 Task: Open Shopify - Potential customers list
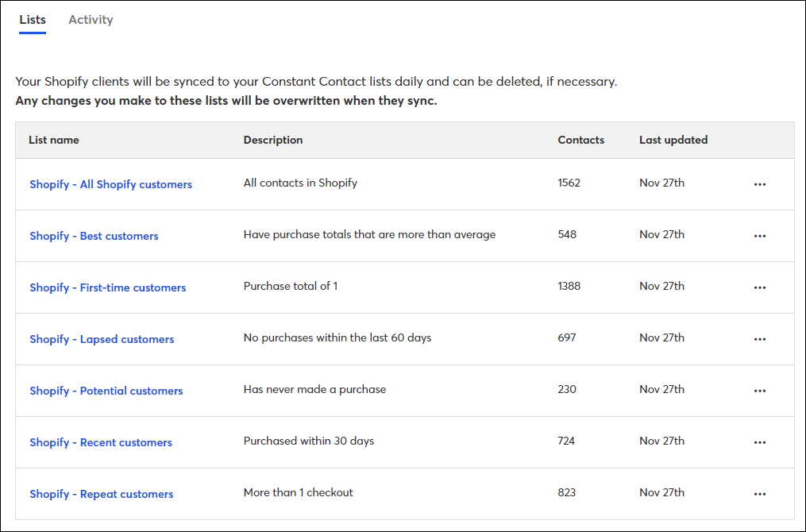click(x=106, y=391)
